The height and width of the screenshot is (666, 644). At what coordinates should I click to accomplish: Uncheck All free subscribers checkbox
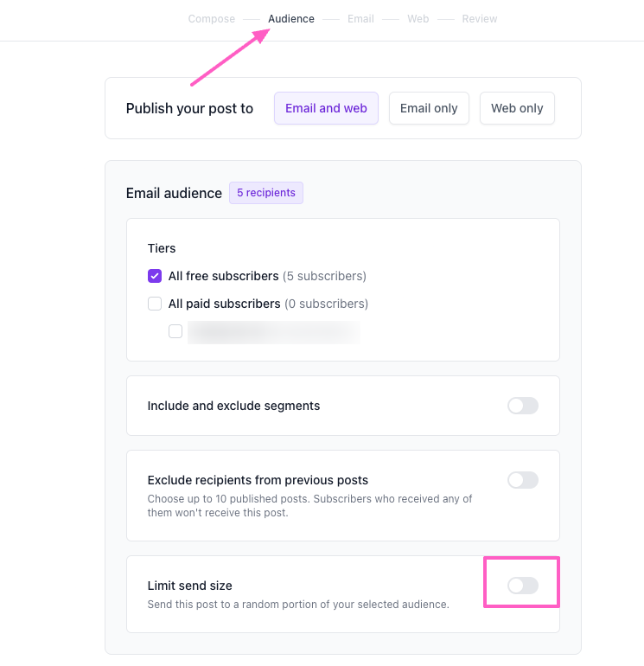pyautogui.click(x=155, y=276)
